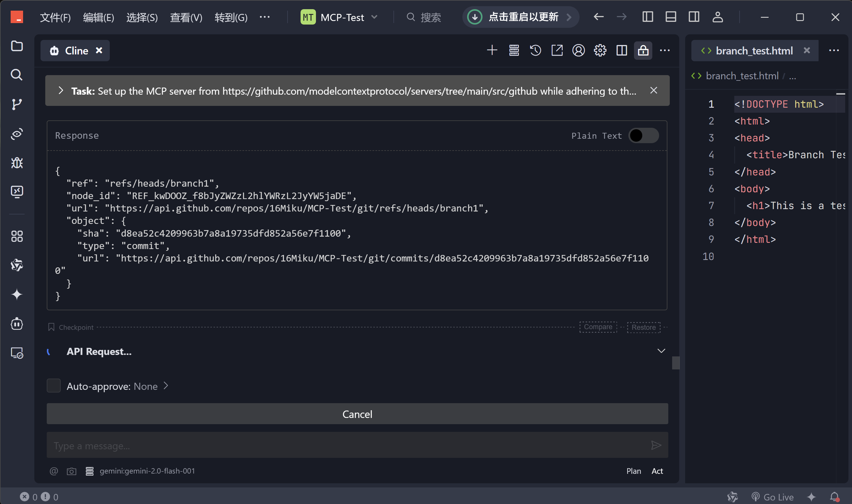This screenshot has height=504, width=852.
Task: Open Cline in editor popout icon
Action: point(557,51)
